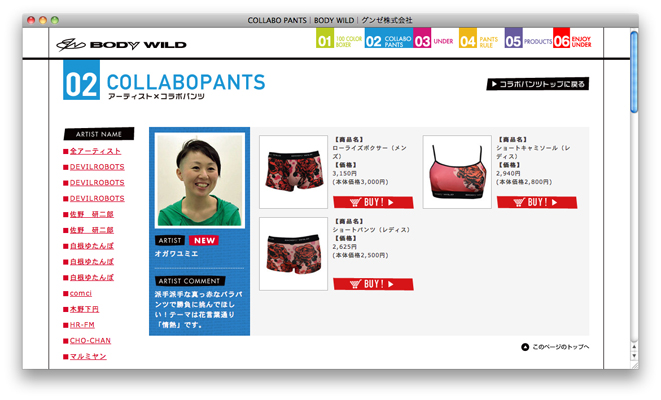This screenshot has height=400, width=661.
Task: Open the comci artist link
Action: pyautogui.click(x=81, y=293)
